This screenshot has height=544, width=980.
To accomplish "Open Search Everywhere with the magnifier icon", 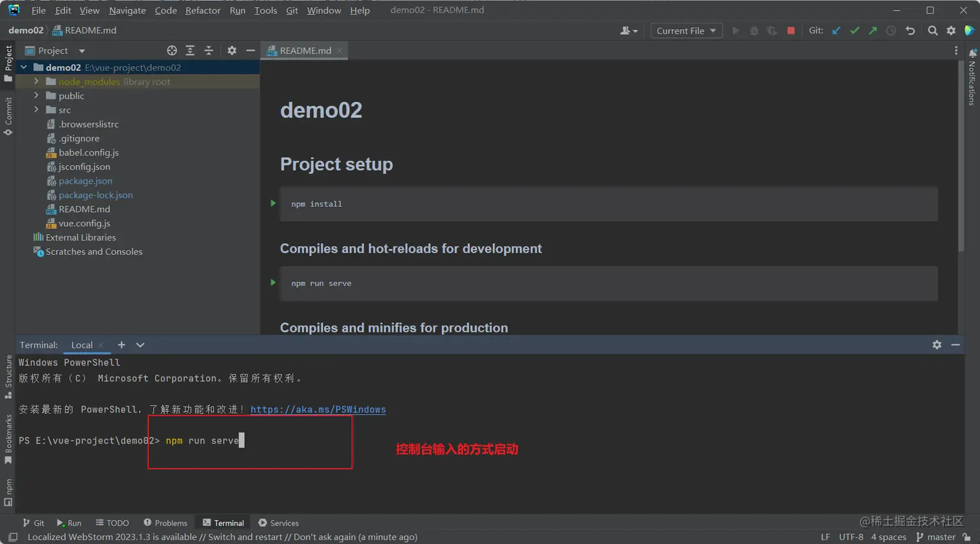I will coord(933,30).
